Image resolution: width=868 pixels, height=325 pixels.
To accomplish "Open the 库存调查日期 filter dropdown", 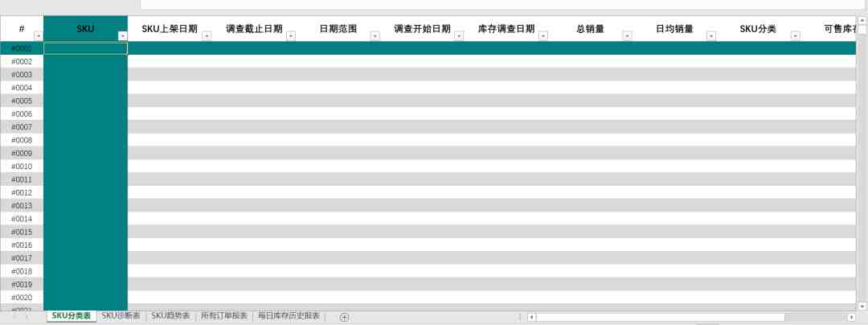I will (x=543, y=36).
